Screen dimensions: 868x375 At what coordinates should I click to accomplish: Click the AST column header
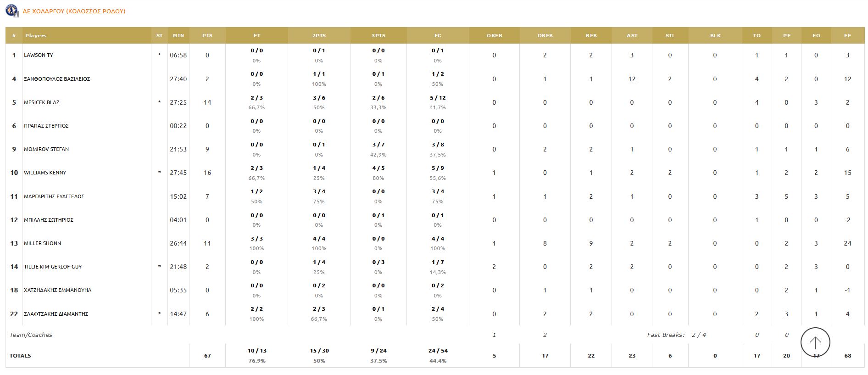(632, 35)
